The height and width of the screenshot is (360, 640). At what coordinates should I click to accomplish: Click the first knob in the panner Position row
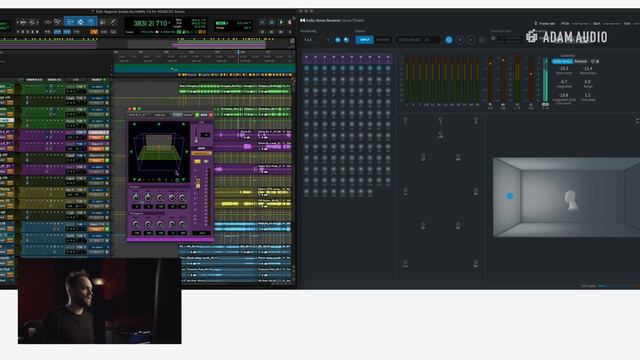pos(136,198)
